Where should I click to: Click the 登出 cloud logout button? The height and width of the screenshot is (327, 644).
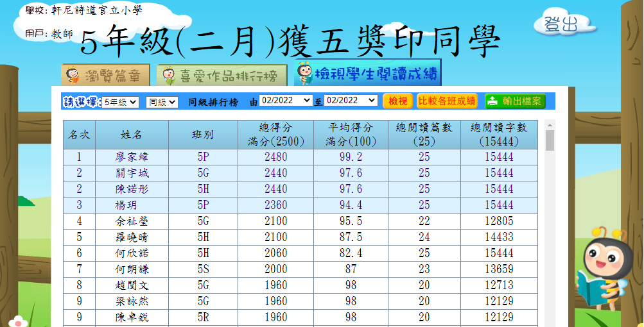pos(561,24)
